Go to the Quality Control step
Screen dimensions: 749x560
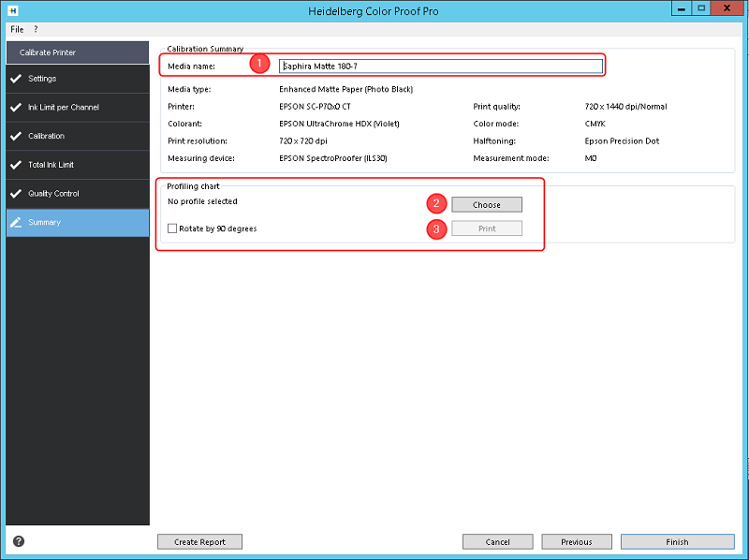click(78, 194)
